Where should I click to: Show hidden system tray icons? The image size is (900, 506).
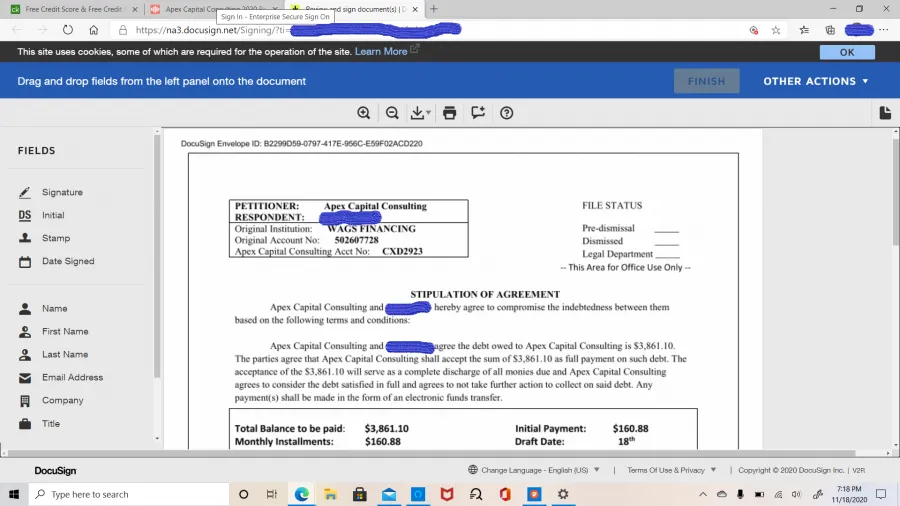703,494
